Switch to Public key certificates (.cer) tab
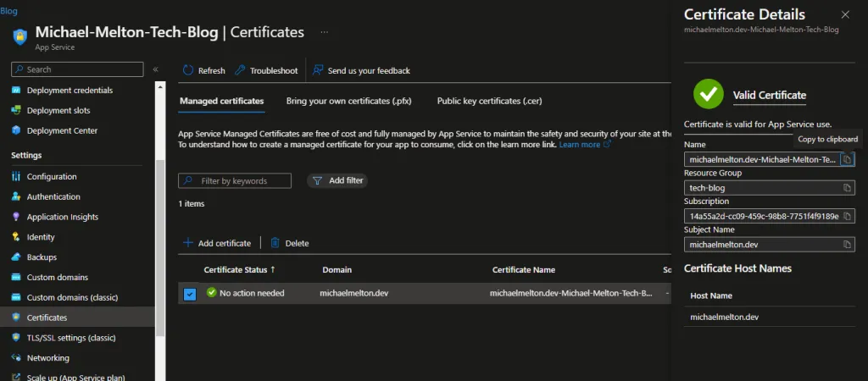The height and width of the screenshot is (381, 868). pyautogui.click(x=489, y=101)
